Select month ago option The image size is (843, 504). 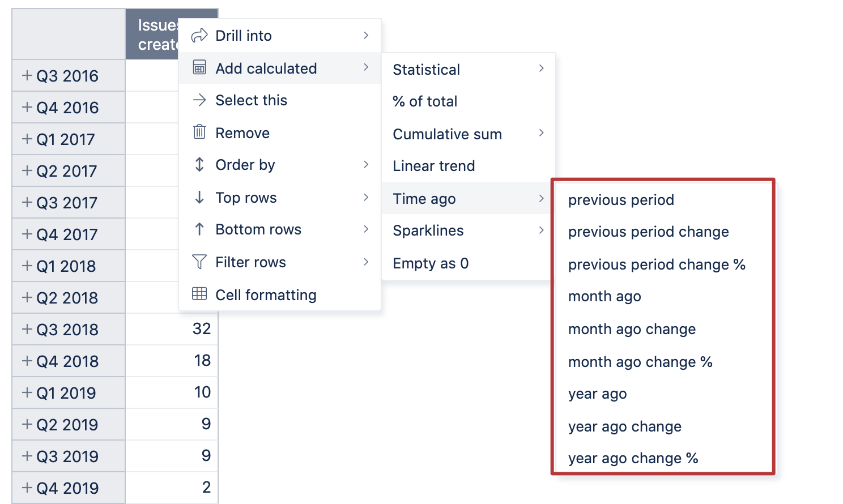pos(604,296)
